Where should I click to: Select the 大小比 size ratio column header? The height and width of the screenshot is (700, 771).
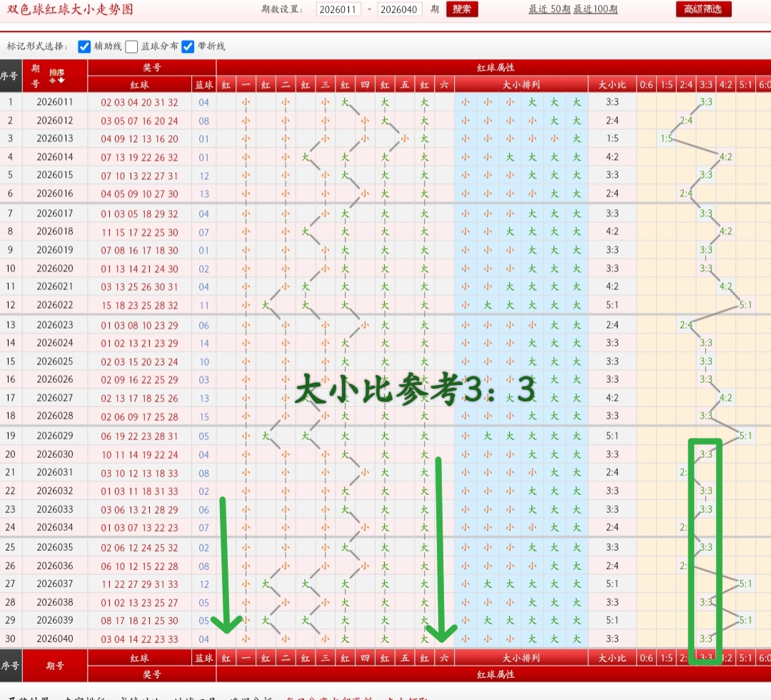click(x=611, y=84)
